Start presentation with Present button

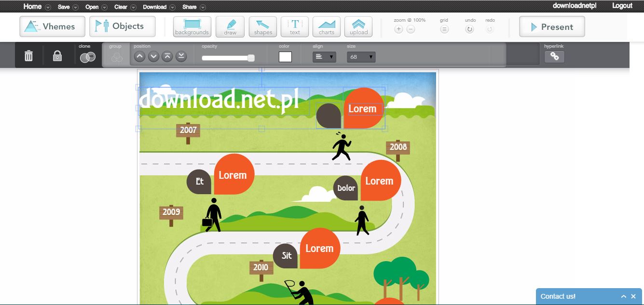552,27
